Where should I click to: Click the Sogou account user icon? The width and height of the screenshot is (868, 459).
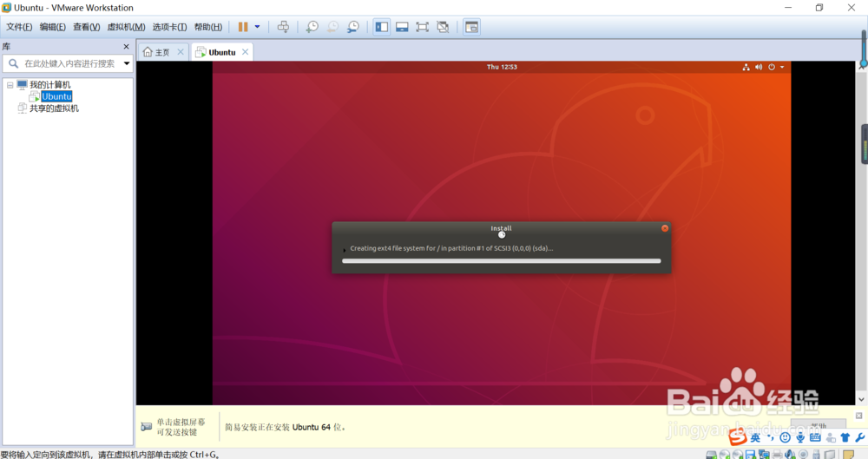point(831,438)
